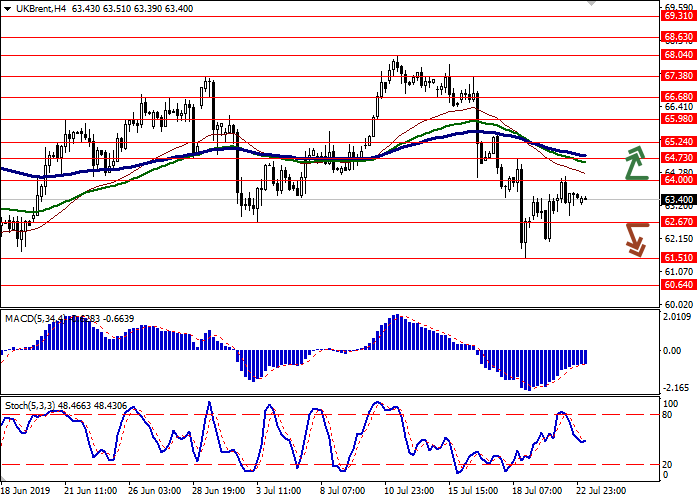
Task: Click the 64.730 price level label
Action: point(678,157)
